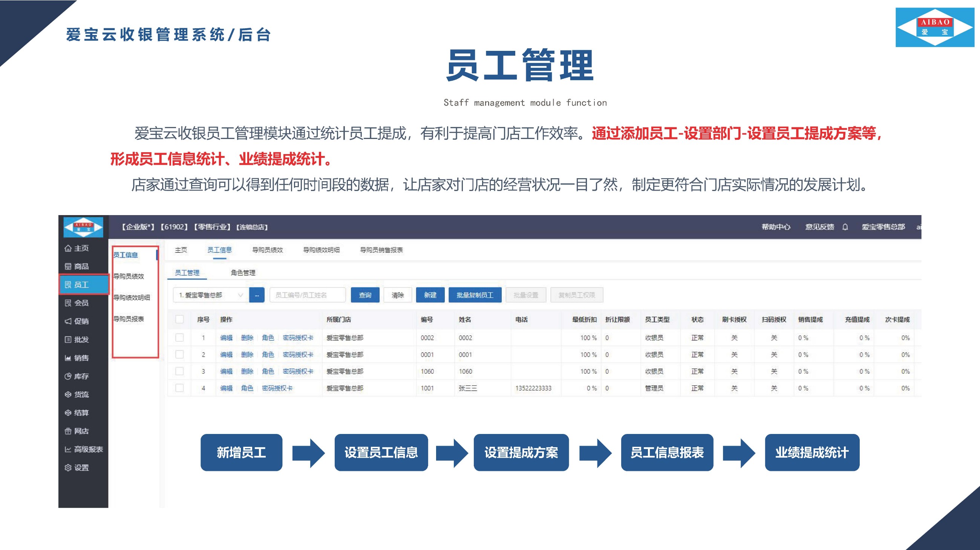Click the 结算 icon in sidebar
980x550 pixels.
pyautogui.click(x=68, y=413)
